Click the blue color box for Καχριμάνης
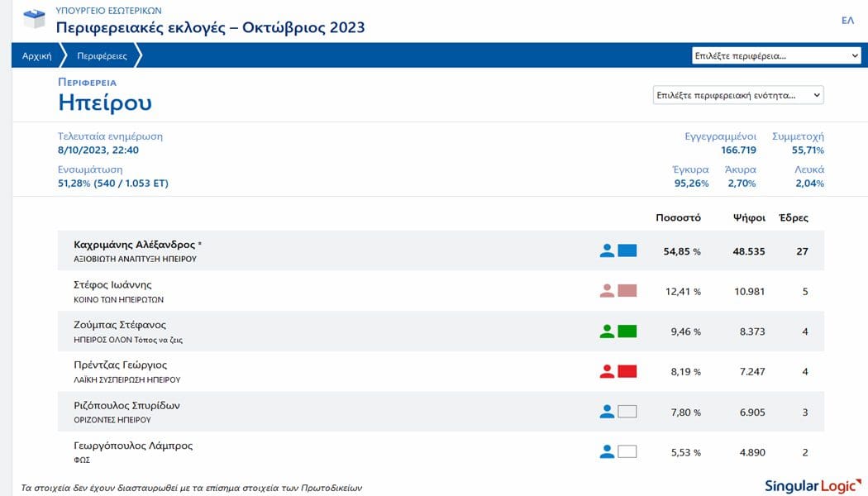868x496 pixels. coord(627,250)
